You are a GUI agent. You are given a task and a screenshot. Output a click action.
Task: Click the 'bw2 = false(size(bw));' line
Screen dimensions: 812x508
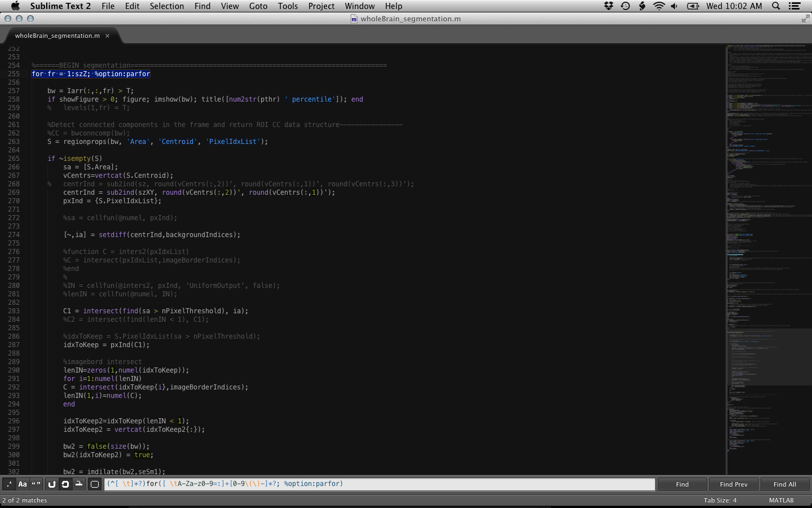point(107,446)
